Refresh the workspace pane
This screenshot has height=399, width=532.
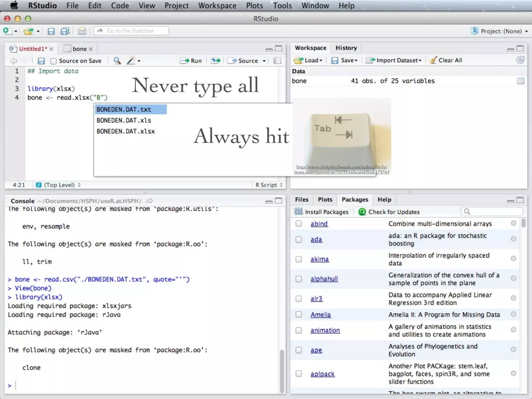point(520,60)
